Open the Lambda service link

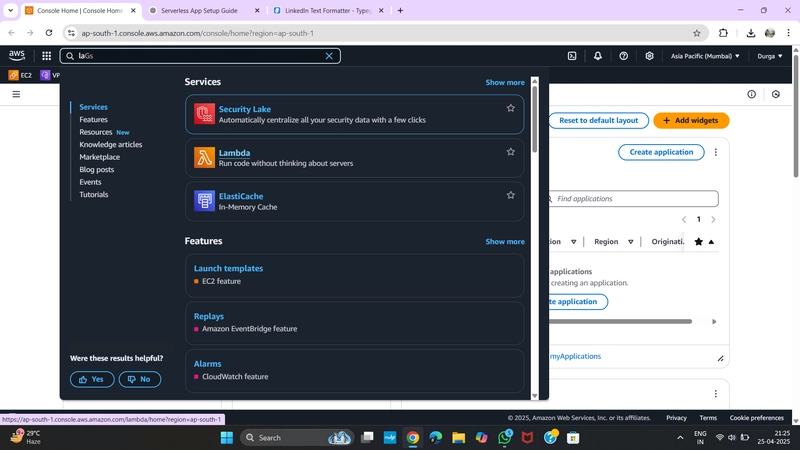point(234,153)
